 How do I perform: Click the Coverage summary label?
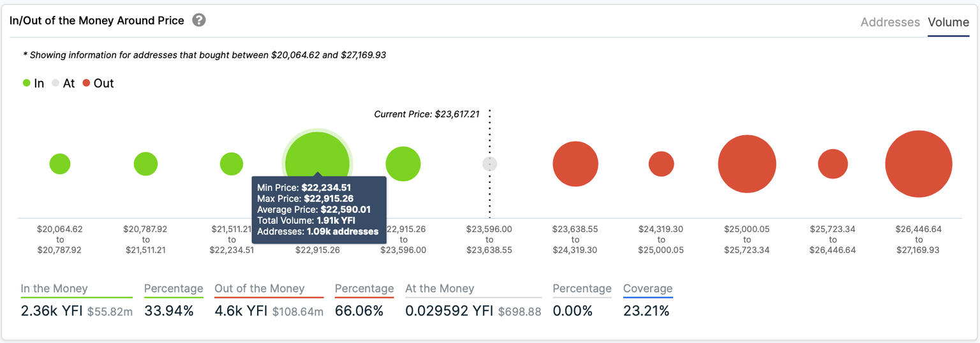coord(648,289)
